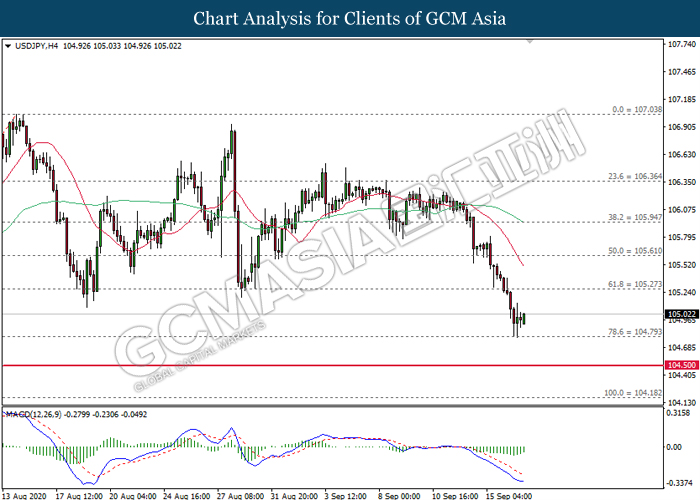The image size is (700, 500).
Task: Click the 23.6 = 106.364 Fibonacci label
Action: (635, 176)
